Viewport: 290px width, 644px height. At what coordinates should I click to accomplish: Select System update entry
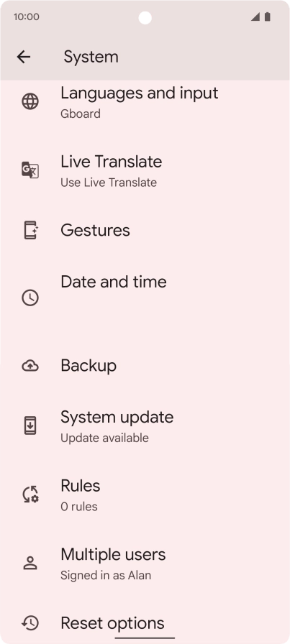[x=145, y=425]
